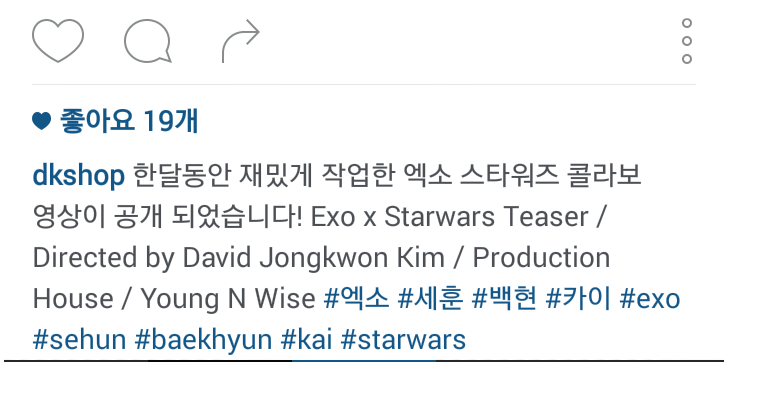Screen dimensions: 776x416
Task: Open the #kai hashtag
Action: tap(306, 340)
